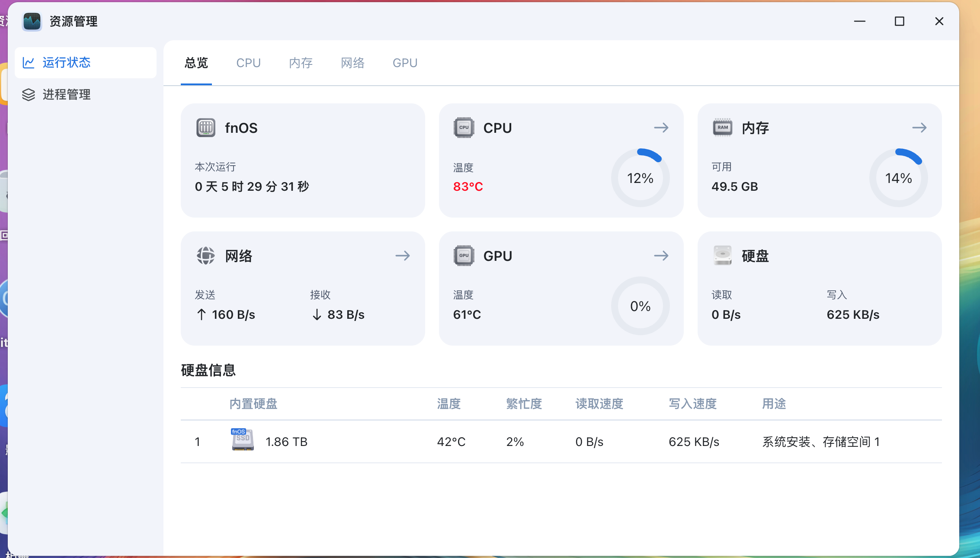Open memory details via arrow

tap(919, 128)
